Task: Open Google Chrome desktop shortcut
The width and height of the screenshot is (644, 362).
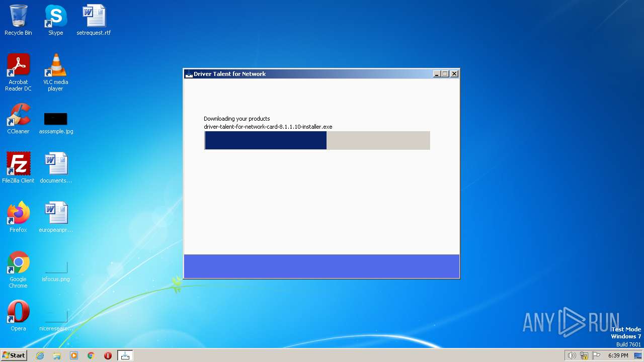Action: 18,269
